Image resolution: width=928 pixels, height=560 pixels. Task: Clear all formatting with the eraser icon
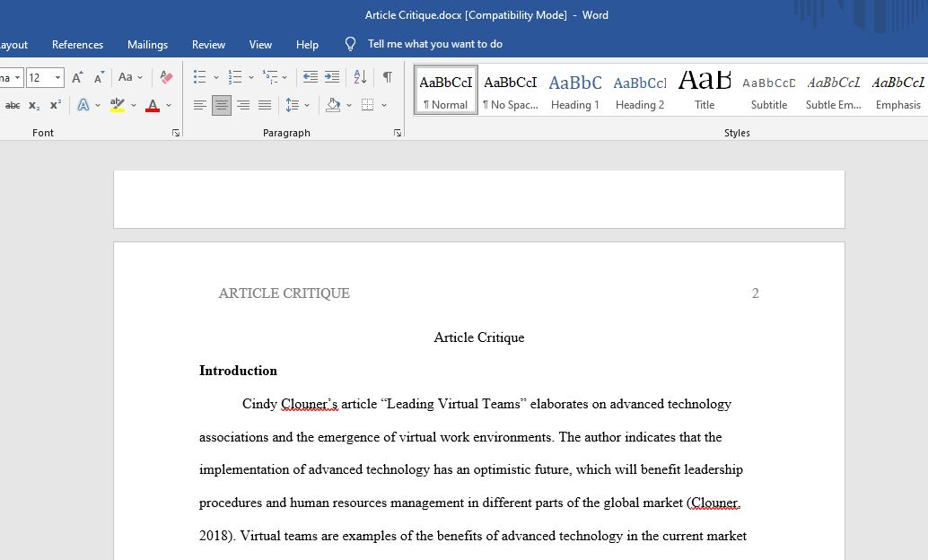(x=166, y=77)
